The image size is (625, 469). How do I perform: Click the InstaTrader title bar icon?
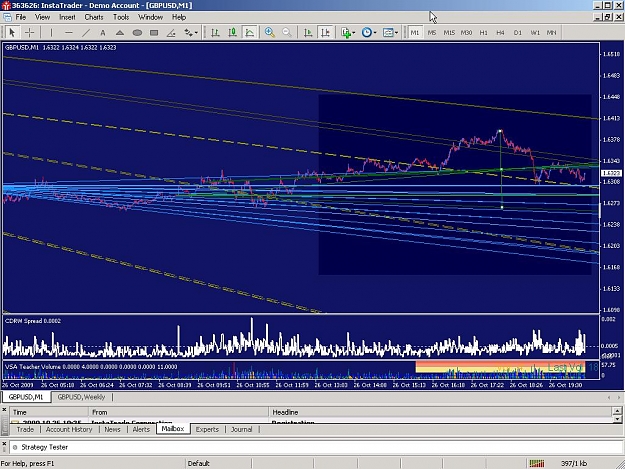coord(6,5)
